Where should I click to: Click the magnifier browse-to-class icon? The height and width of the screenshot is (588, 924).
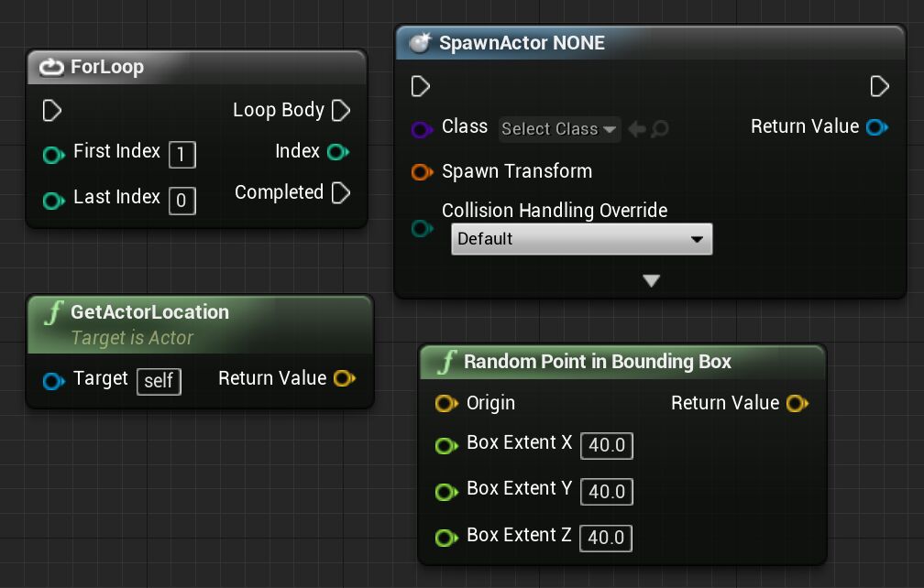coord(659,129)
